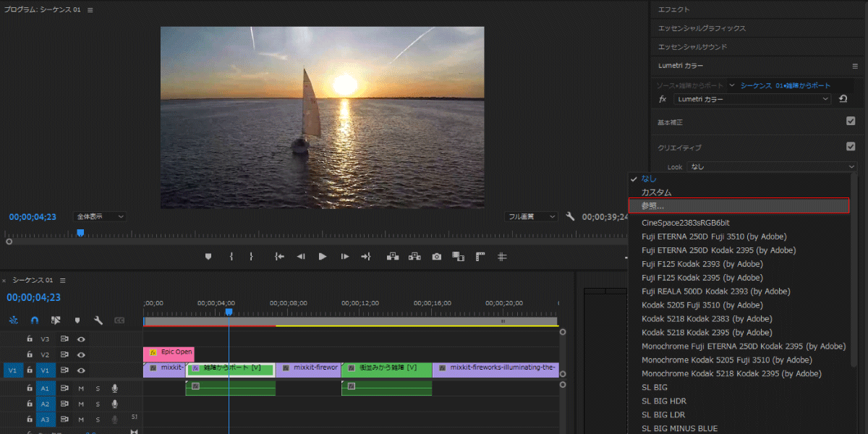Click the timeline CC captions icon

[x=119, y=320]
